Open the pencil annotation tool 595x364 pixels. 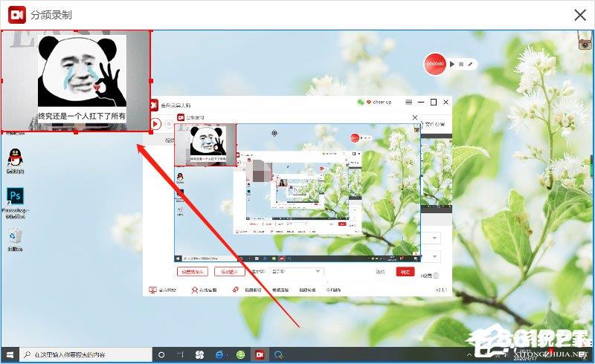471,65
